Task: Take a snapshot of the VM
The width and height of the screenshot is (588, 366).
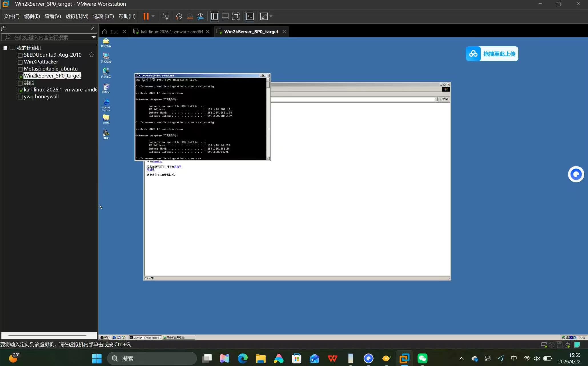Action: (x=179, y=16)
